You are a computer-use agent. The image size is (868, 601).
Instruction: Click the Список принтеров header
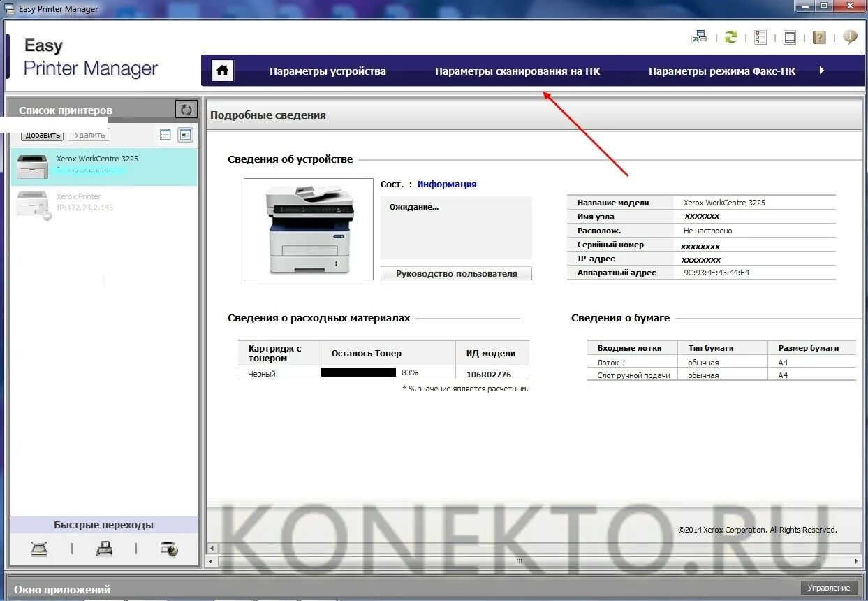click(66, 110)
